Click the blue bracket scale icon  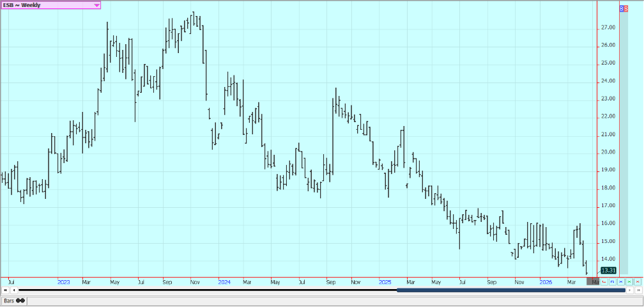(x=612, y=281)
